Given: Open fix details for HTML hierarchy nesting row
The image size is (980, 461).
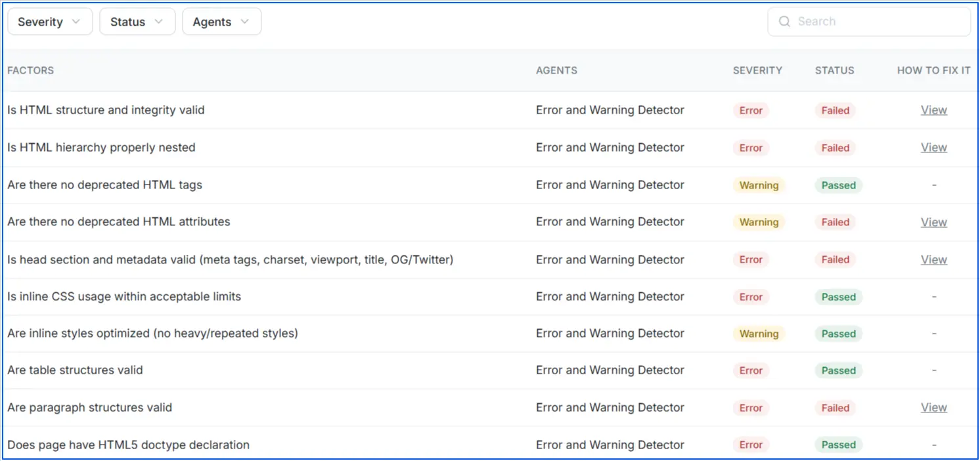Looking at the screenshot, I should point(933,147).
